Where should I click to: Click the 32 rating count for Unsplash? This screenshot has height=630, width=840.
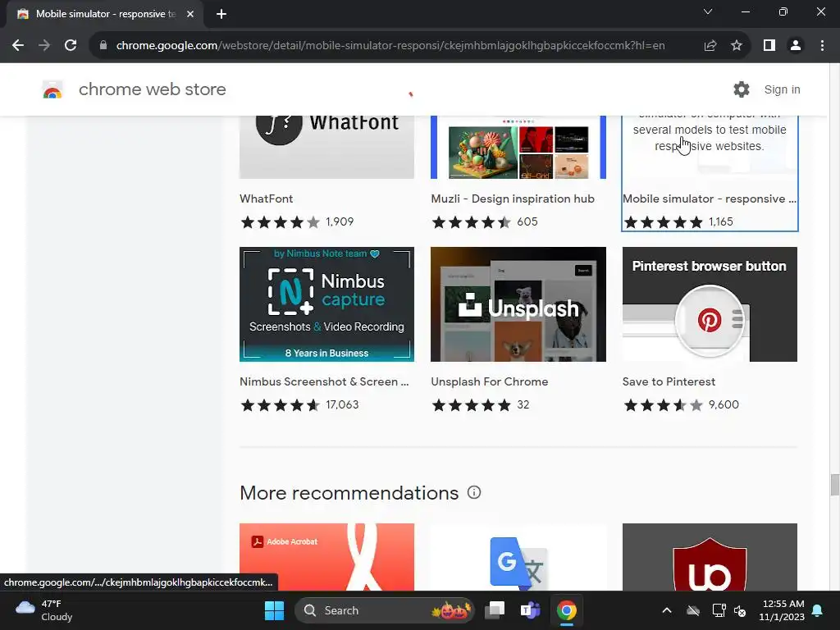[523, 404]
